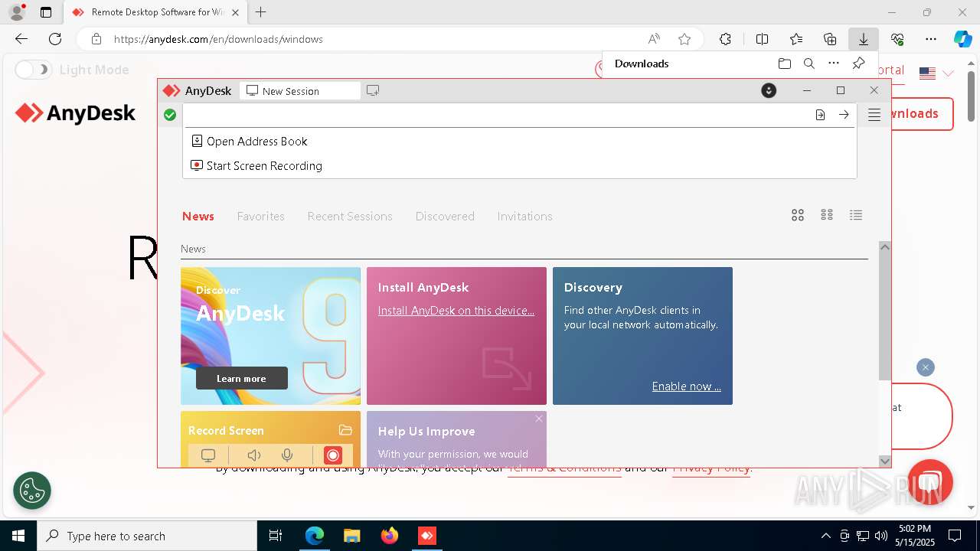The image size is (980, 551).
Task: Switch to large tiles view
Action: click(x=798, y=215)
